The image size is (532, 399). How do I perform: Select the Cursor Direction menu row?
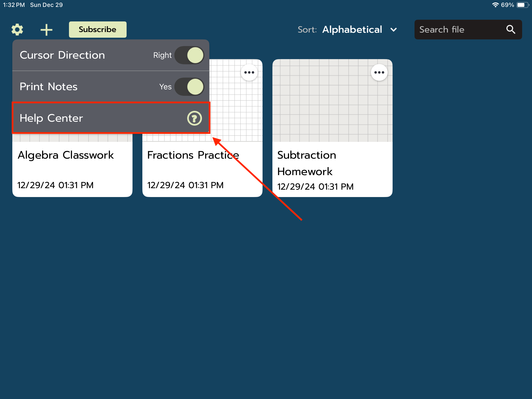click(62, 55)
